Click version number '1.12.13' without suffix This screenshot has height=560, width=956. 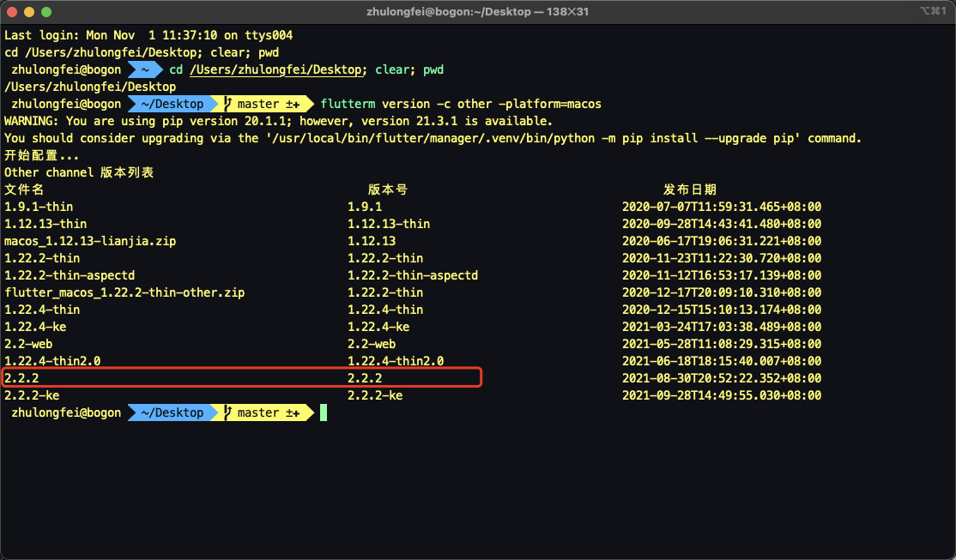[x=372, y=241]
